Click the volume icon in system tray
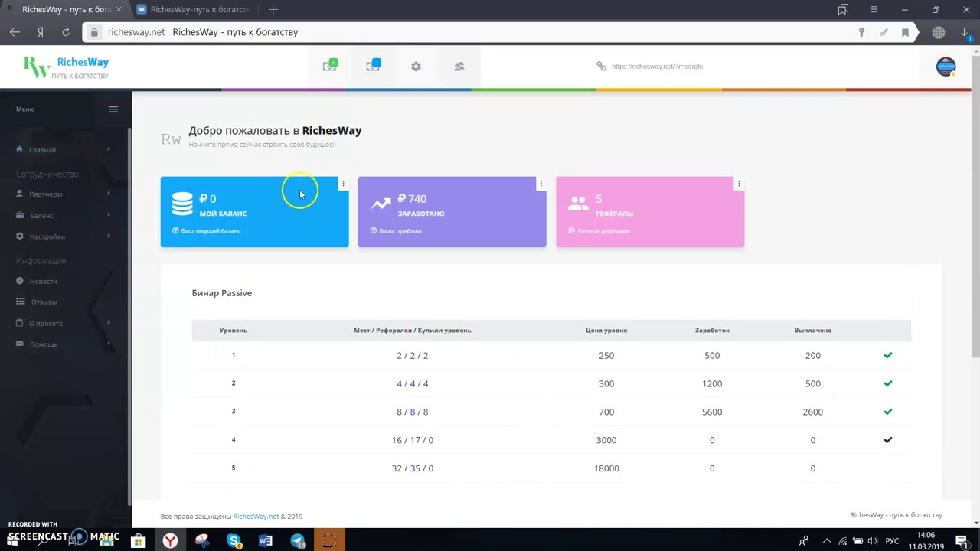Viewport: 980px width, 551px height. (872, 540)
